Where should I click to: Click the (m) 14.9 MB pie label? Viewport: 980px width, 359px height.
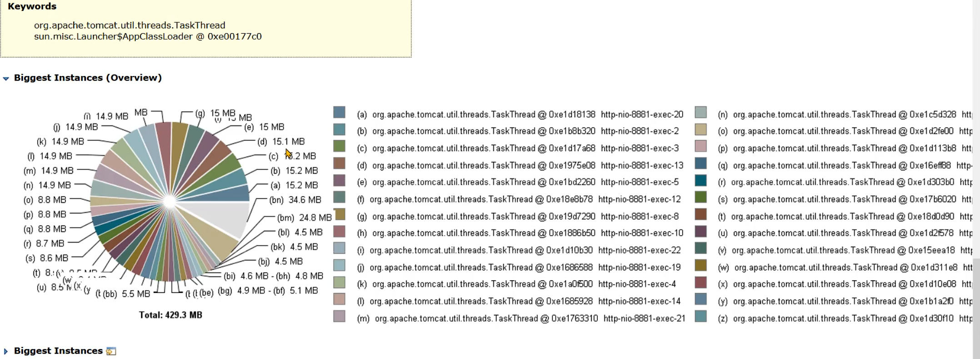[49, 171]
